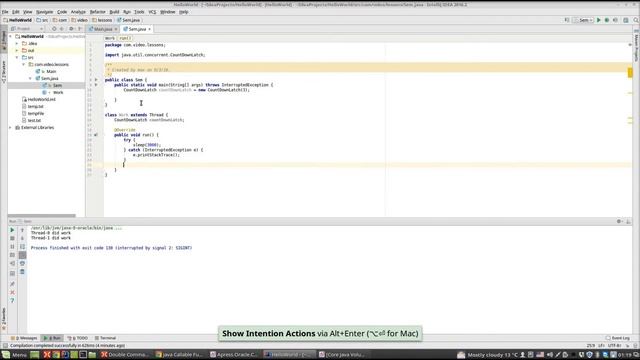This screenshot has width=640, height=360.
Task: Click the search magnifier icon at top right
Action: (x=636, y=20)
